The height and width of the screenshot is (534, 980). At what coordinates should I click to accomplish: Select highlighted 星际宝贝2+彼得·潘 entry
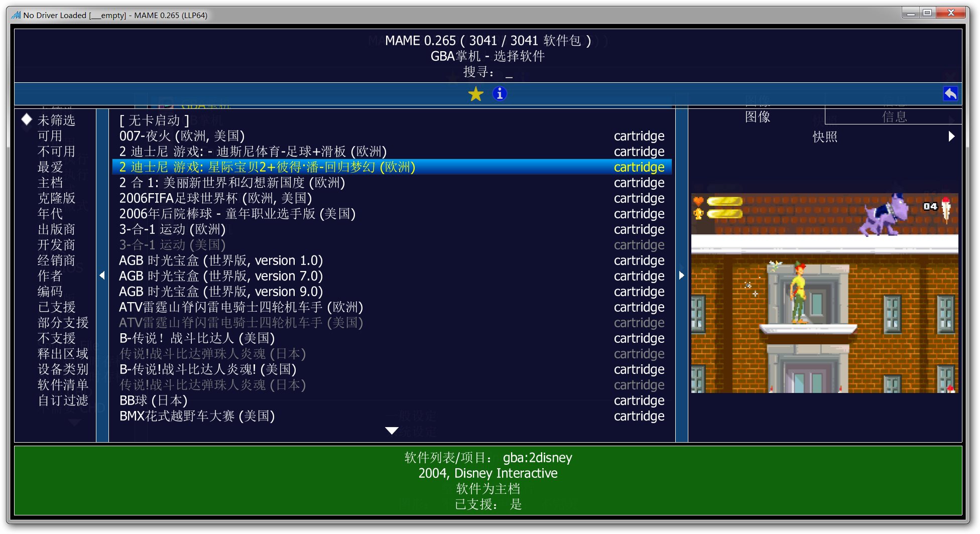click(x=392, y=167)
